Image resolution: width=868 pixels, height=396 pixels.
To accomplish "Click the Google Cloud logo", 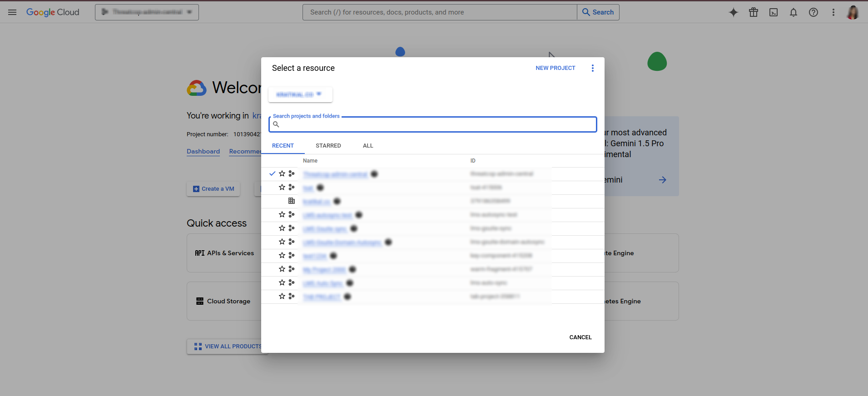I will click(53, 12).
